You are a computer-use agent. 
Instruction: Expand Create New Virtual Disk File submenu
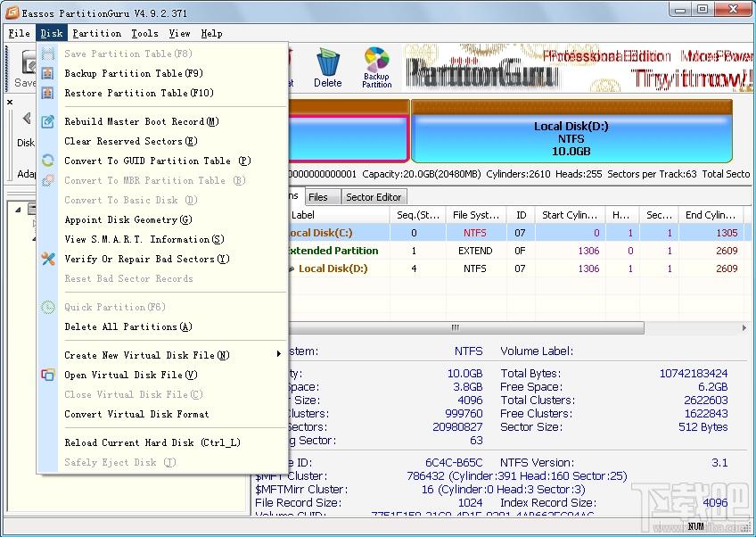click(162, 355)
